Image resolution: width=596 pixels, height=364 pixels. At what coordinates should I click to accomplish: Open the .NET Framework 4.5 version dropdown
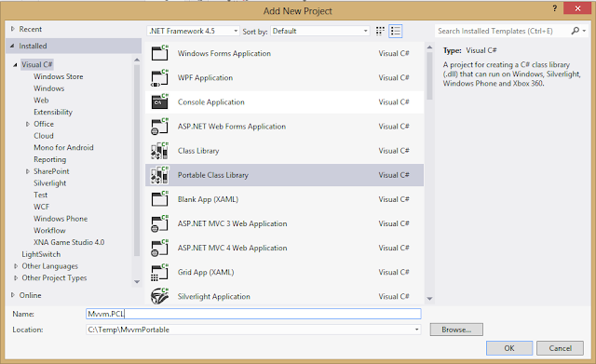(193, 31)
